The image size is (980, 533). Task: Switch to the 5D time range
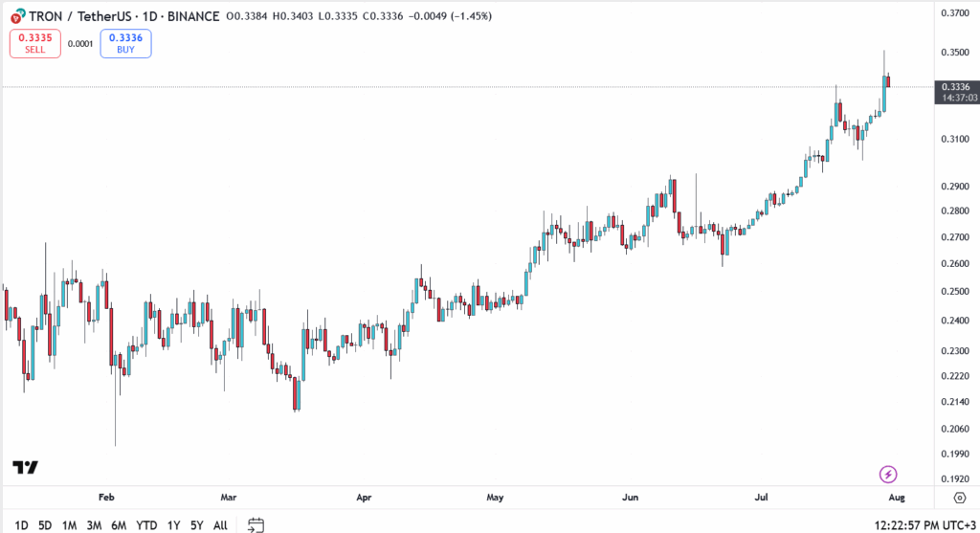(x=45, y=525)
